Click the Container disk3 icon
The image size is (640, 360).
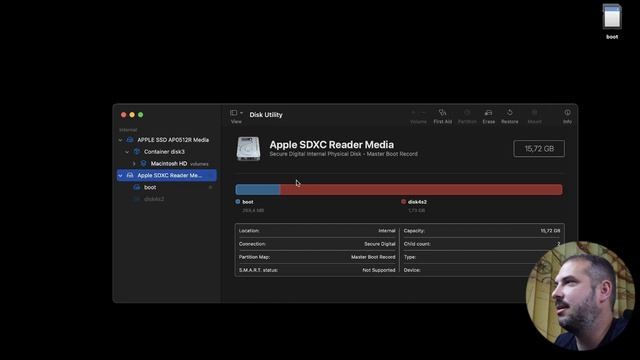tap(137, 152)
